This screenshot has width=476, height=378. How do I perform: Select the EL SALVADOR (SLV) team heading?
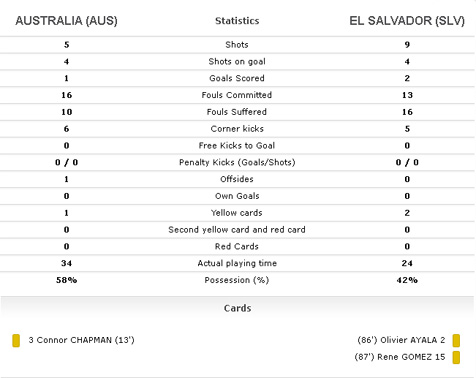pos(407,21)
